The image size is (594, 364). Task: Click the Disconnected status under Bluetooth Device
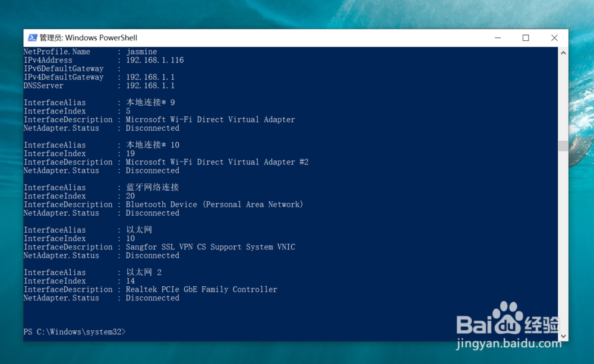click(152, 213)
